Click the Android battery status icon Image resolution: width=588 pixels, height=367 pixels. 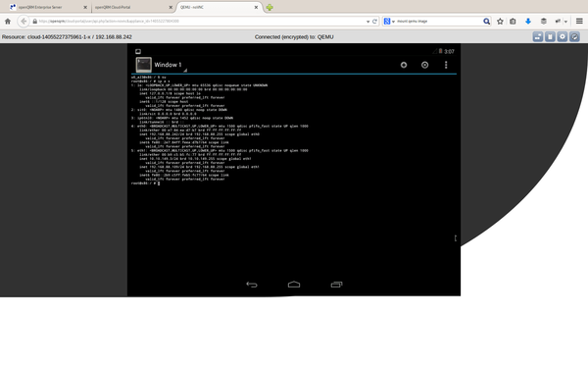(441, 51)
